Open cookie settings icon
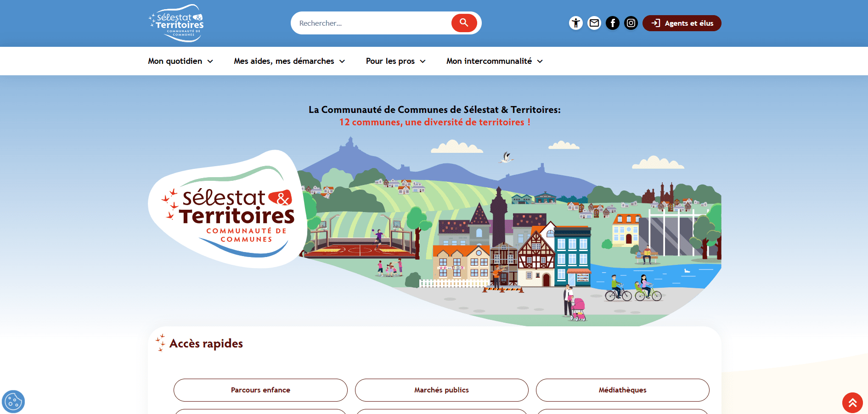Screen dimensions: 868x414 coord(13,402)
